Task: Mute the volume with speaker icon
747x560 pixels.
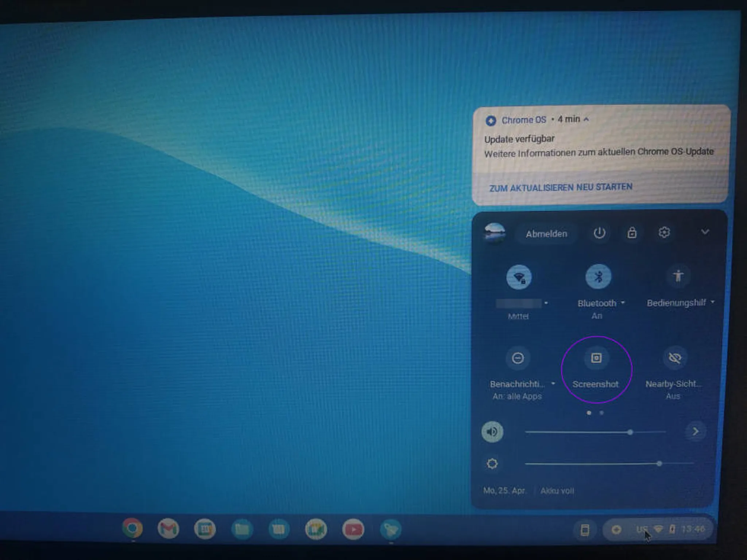Action: coord(492,432)
